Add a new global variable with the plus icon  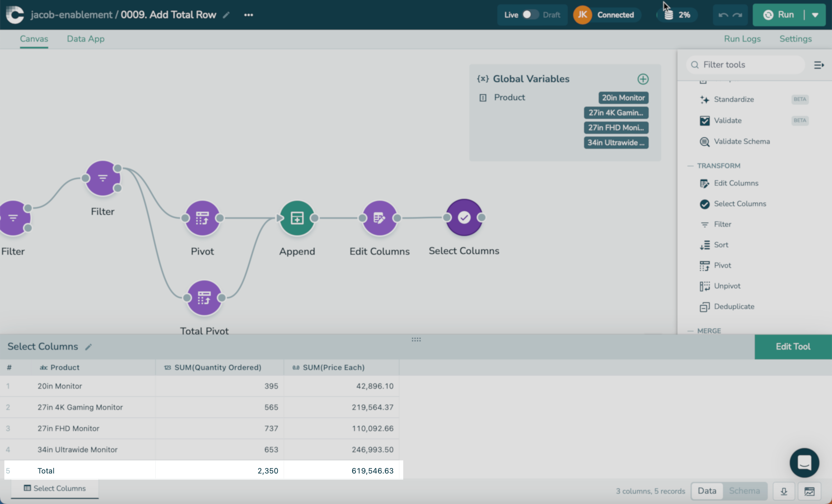pos(643,79)
